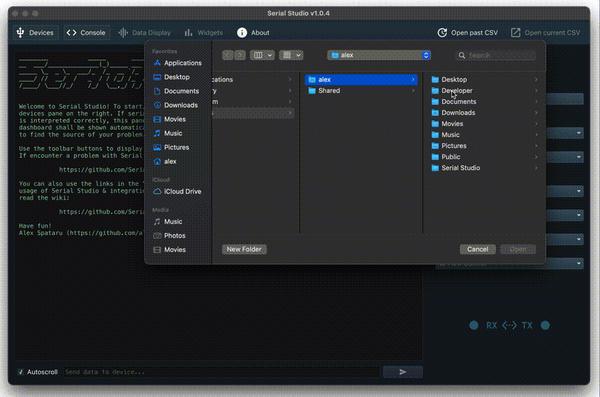Toggle the Autoscroll checkbox
Viewport: 600px width, 397px height.
21,372
